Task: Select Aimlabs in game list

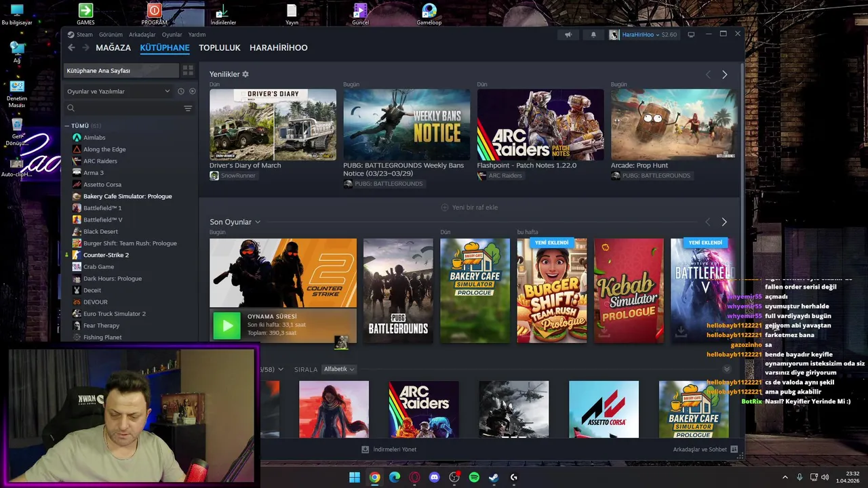Action: 94,138
